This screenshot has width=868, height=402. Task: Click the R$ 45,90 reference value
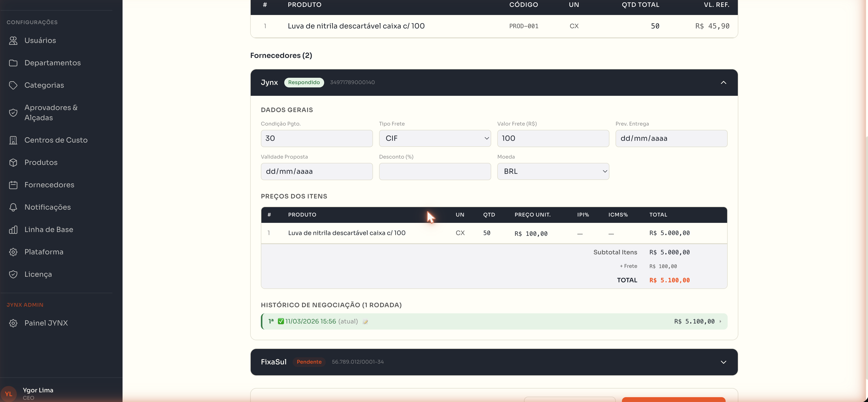coord(712,26)
